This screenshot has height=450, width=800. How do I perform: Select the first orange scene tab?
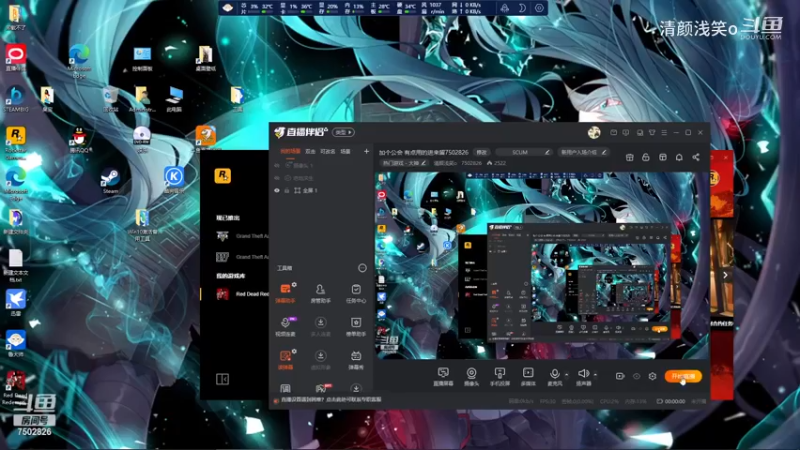pos(290,152)
